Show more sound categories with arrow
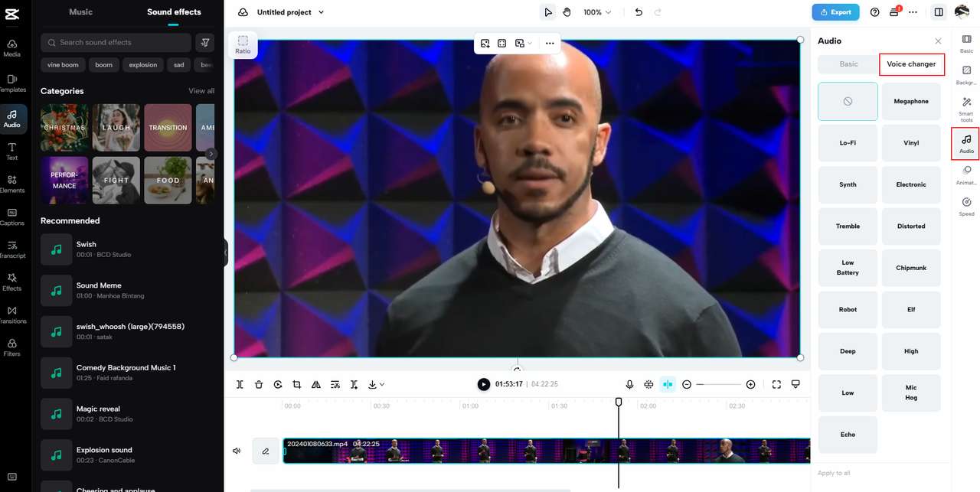Viewport: 980px width, 492px height. (x=211, y=154)
